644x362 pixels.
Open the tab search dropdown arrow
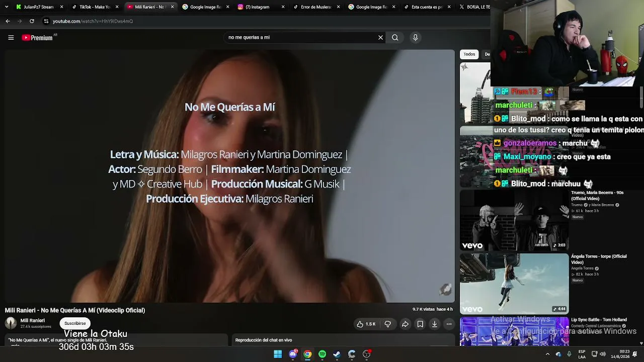point(7,7)
